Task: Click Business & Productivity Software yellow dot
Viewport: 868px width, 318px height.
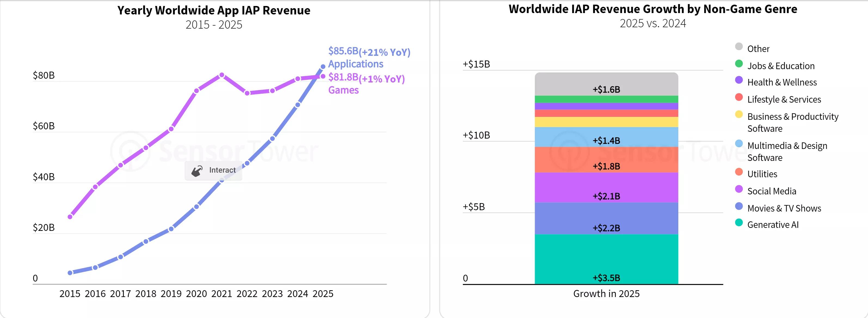Action: (739, 114)
